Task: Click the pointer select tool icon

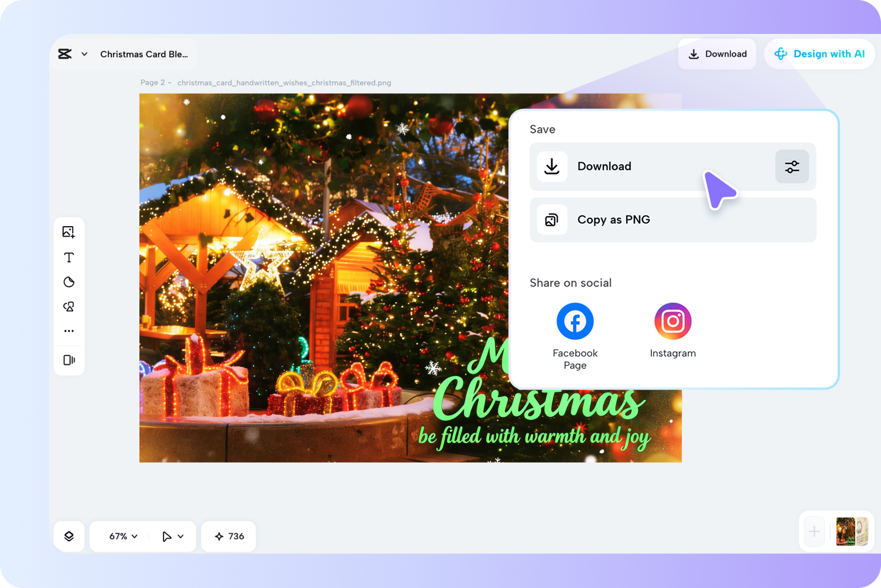Action: click(167, 536)
